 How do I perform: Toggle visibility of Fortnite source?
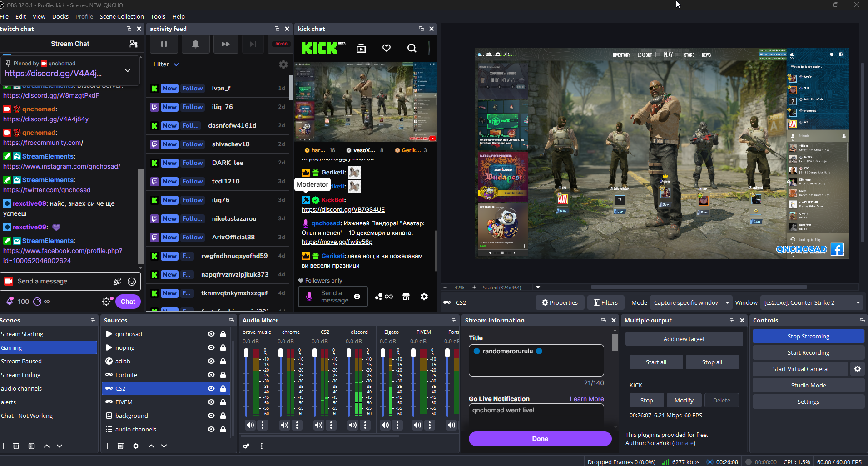[211, 375]
